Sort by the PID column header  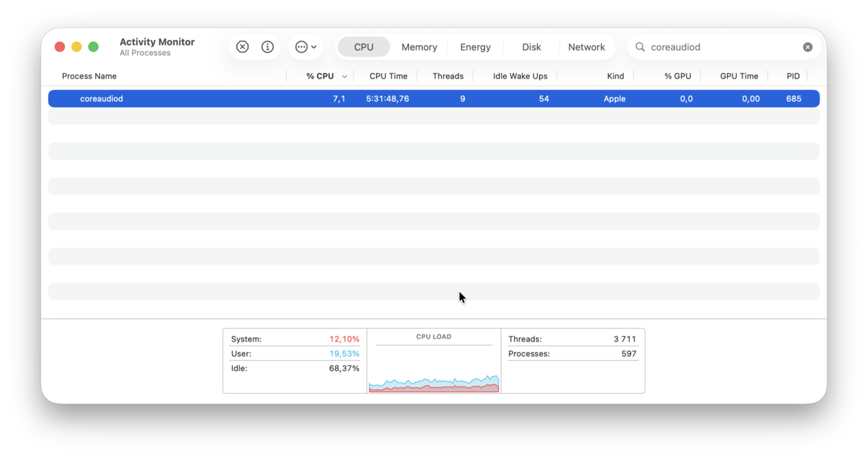coord(793,76)
